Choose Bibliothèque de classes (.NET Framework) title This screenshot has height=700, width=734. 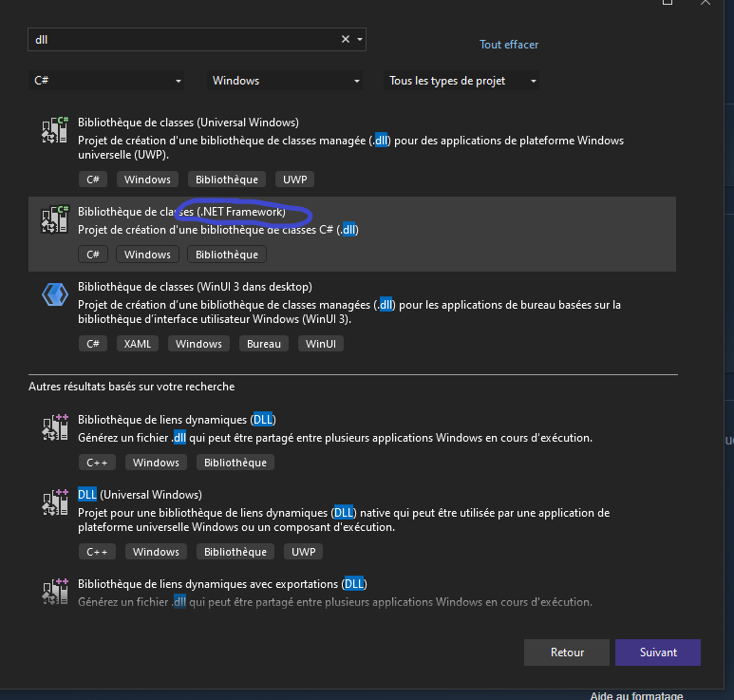tap(181, 212)
